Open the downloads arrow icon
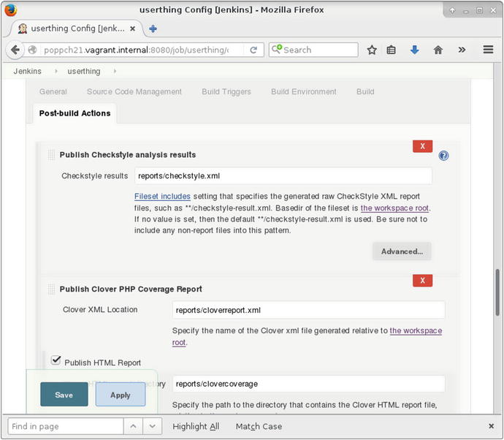 pyautogui.click(x=415, y=50)
